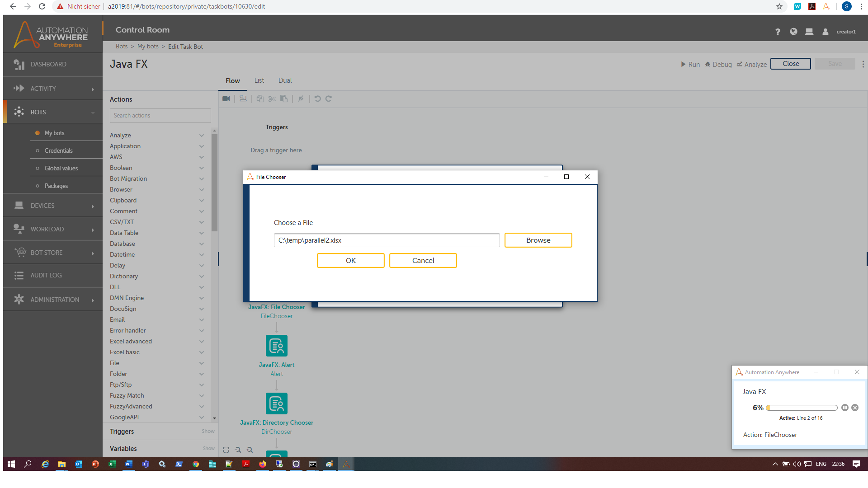This screenshot has height=488, width=868.
Task: Click the JavaFX Directory Chooser node icon
Action: tap(276, 404)
